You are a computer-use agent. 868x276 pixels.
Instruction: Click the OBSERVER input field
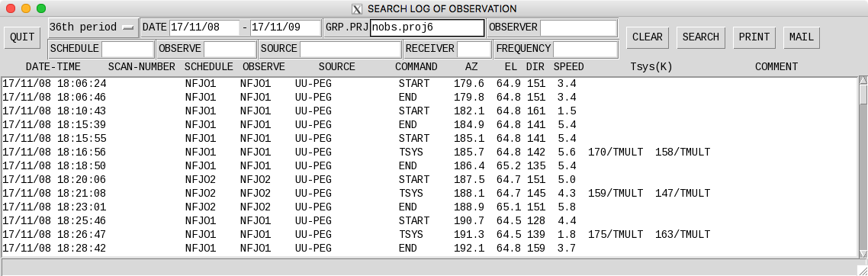tap(578, 27)
